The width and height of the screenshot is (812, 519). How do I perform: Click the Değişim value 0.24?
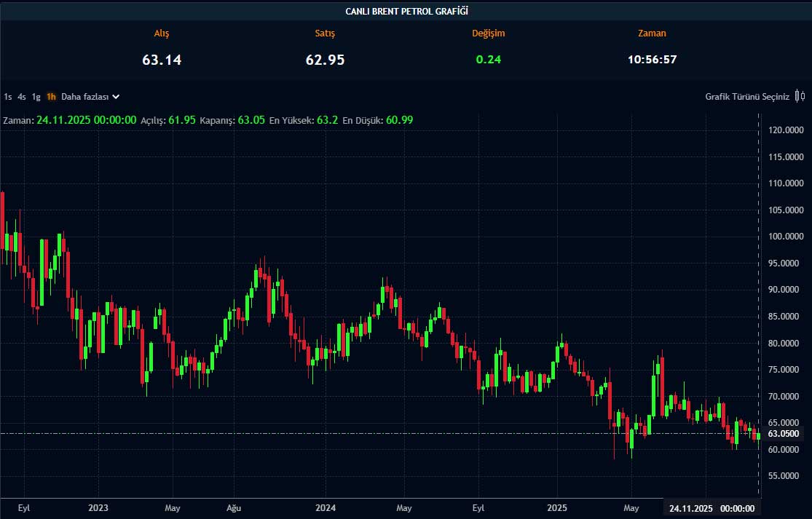click(488, 60)
